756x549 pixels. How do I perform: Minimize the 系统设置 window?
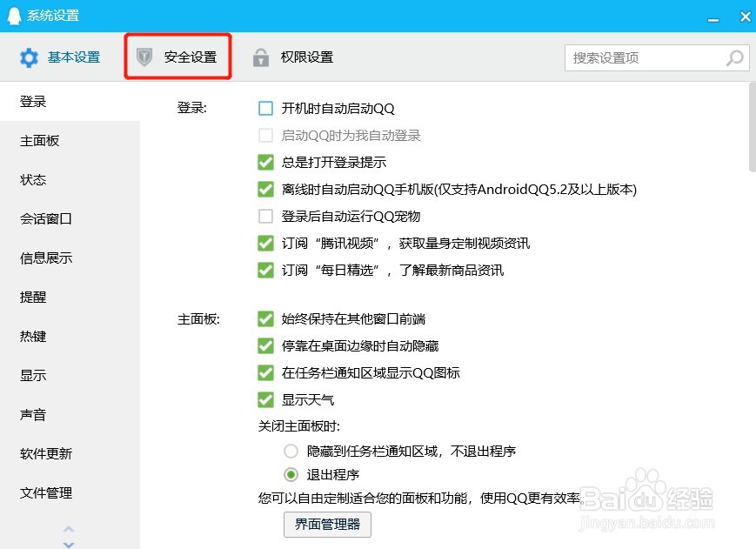point(713,19)
